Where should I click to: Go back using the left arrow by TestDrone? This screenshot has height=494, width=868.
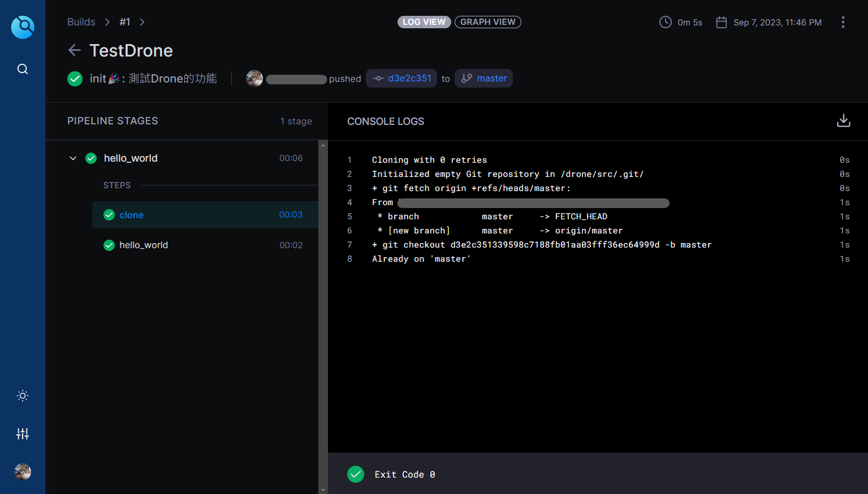(x=74, y=50)
